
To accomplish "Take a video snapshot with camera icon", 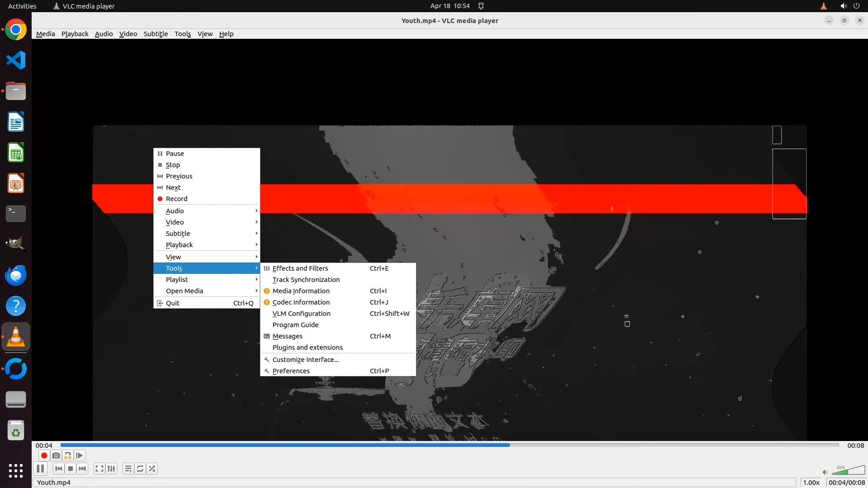I will tap(56, 455).
